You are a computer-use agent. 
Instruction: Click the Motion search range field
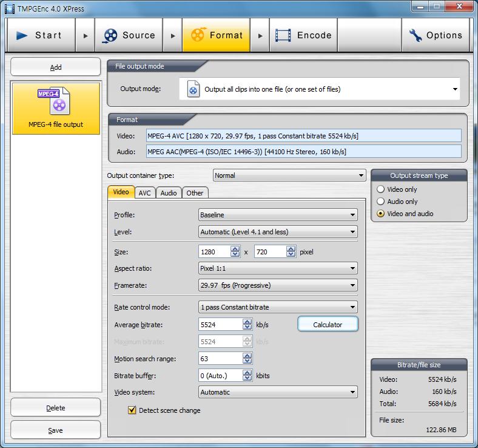221,359
